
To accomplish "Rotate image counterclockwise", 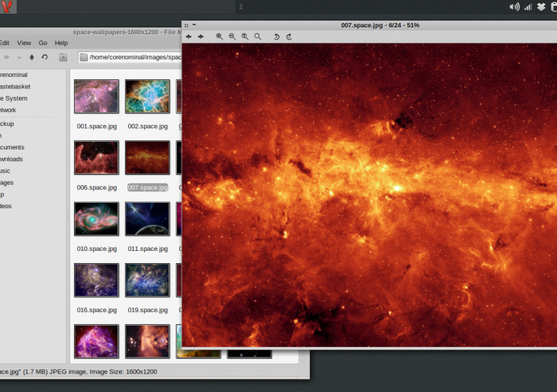I will click(276, 37).
